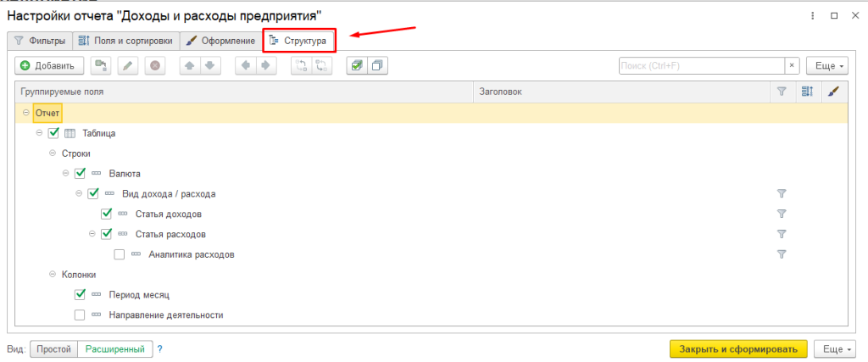Switch to the Фильтры tab
Image resolution: width=868 pixels, height=362 pixels.
(40, 41)
